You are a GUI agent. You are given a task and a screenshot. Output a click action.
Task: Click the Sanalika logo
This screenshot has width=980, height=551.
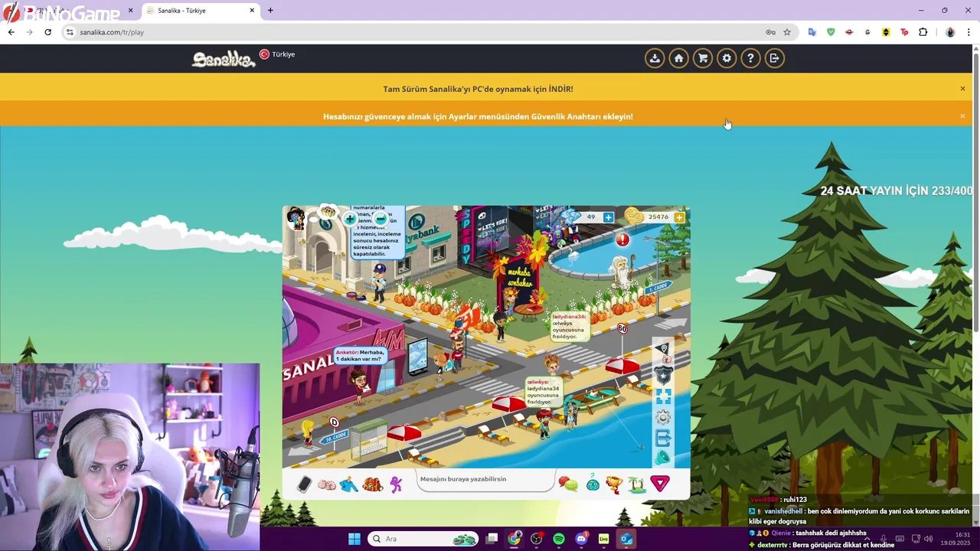click(223, 59)
